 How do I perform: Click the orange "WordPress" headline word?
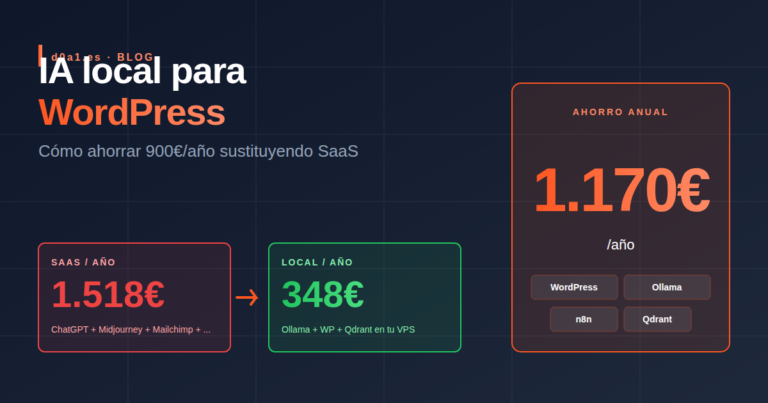(x=132, y=113)
